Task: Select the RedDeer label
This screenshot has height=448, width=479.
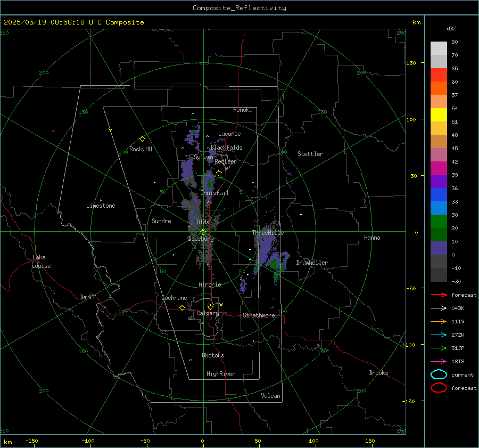Action: click(x=226, y=161)
